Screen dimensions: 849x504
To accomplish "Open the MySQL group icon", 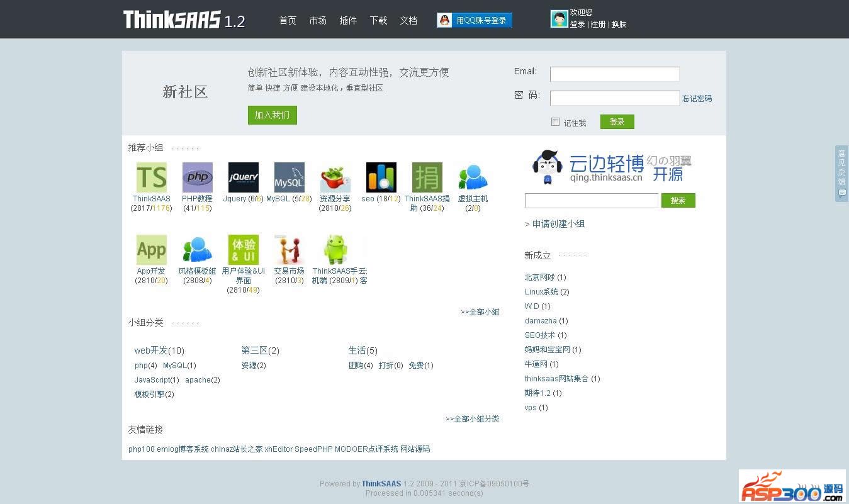I will (x=290, y=177).
